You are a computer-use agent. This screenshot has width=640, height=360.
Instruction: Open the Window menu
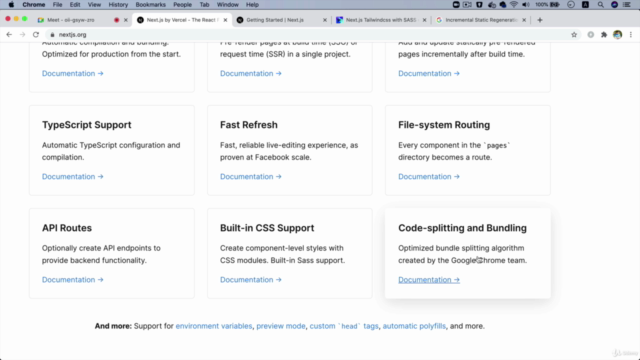pos(227,4)
